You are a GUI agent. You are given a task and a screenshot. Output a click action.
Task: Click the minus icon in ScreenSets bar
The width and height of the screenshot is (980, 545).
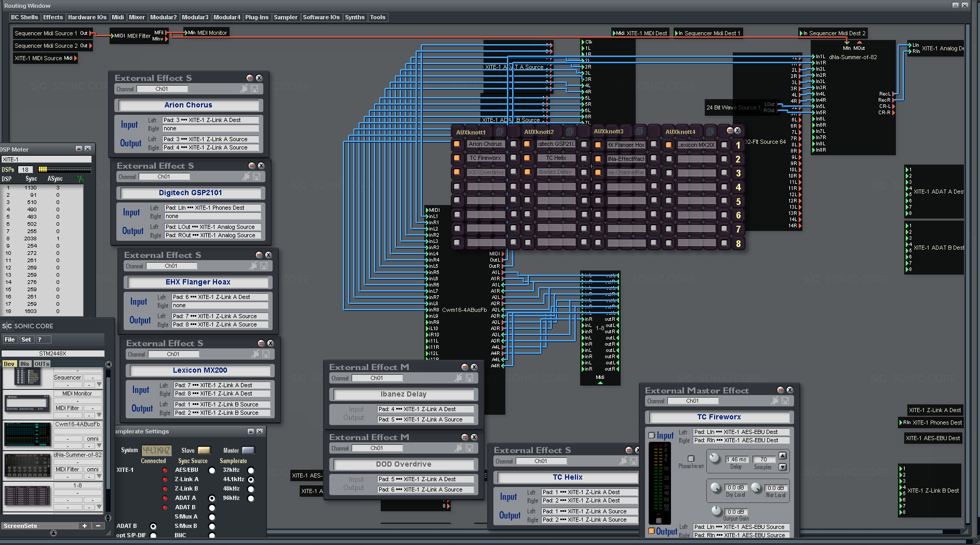[x=98, y=526]
